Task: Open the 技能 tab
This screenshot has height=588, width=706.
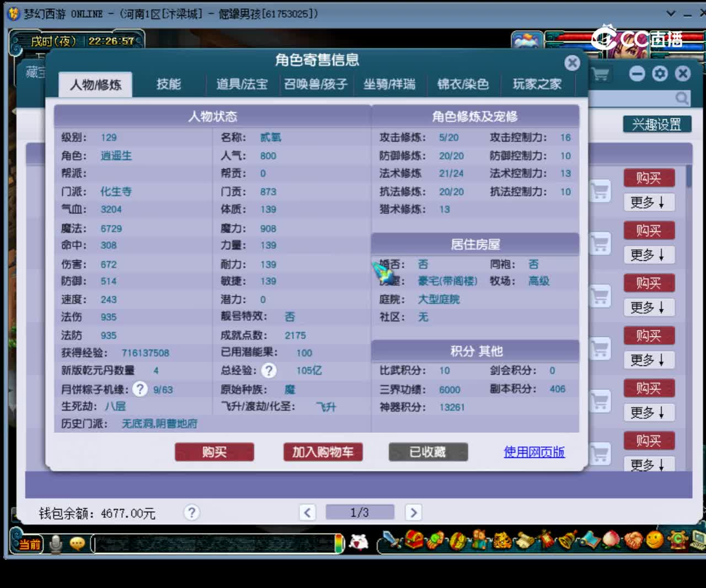Action: click(x=168, y=84)
